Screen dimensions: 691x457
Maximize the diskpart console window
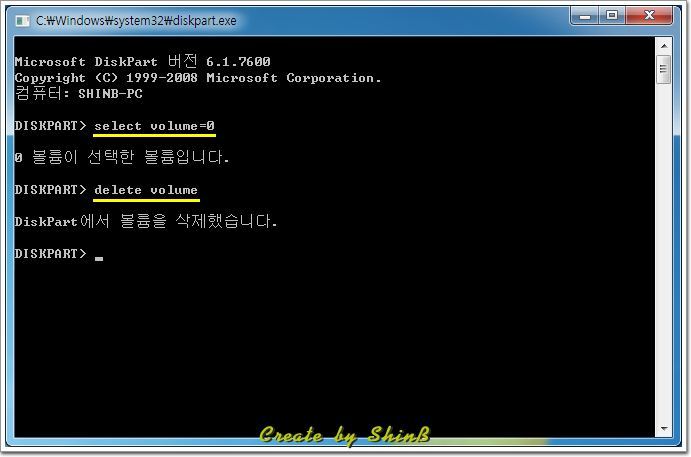pyautogui.click(x=612, y=16)
